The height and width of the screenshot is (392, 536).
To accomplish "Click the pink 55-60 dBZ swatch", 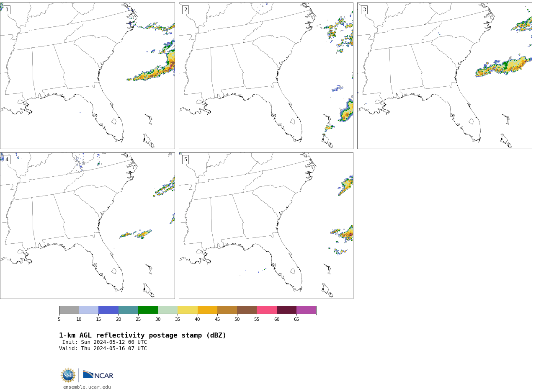I will 267,310.
